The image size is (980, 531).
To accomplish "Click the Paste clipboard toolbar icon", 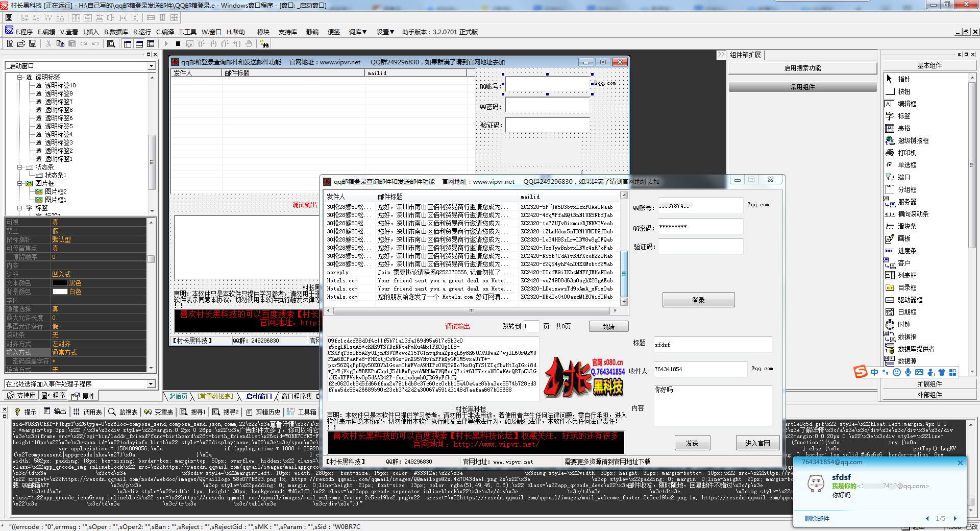I will [x=72, y=44].
